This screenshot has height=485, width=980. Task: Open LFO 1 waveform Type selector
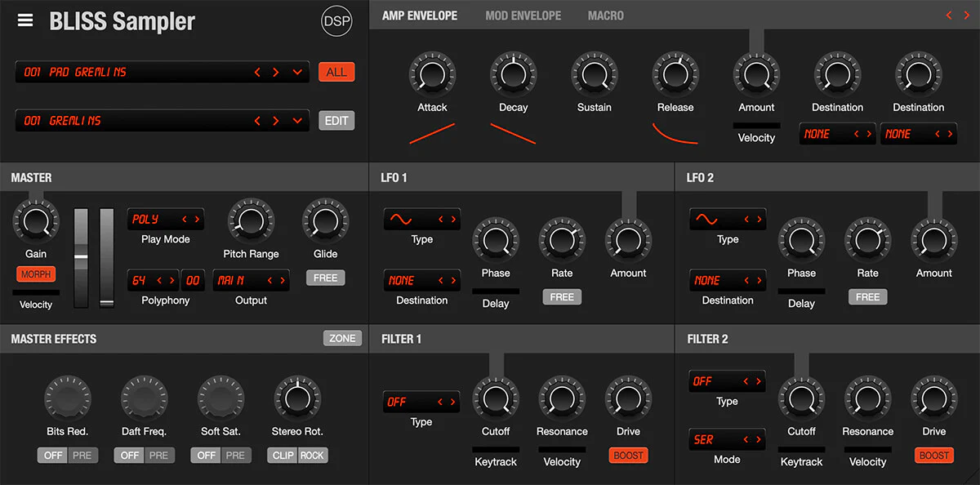pos(422,219)
